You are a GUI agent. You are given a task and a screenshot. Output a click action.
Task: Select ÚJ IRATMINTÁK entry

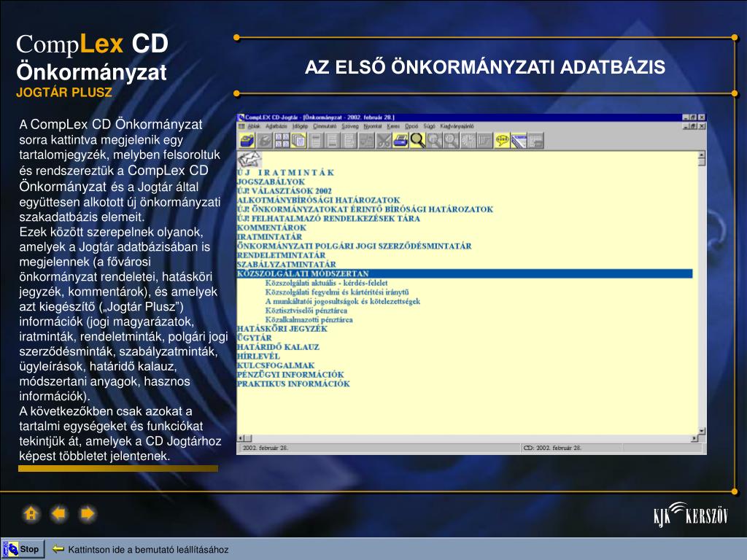click(286, 172)
